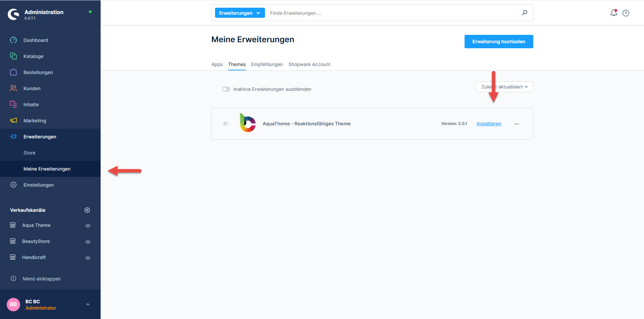The width and height of the screenshot is (644, 319).
Task: Click the Installieren link for AquaTheme
Action: click(489, 124)
